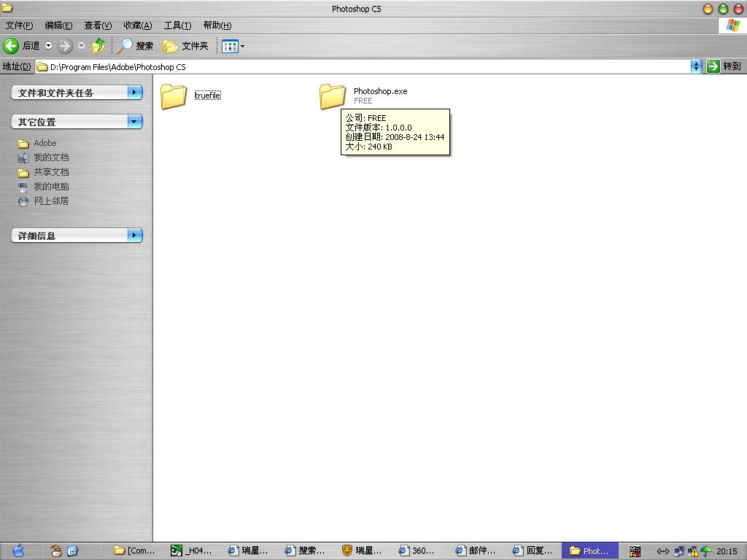
Task: Switch to the 360... taskbar window
Action: 419,551
